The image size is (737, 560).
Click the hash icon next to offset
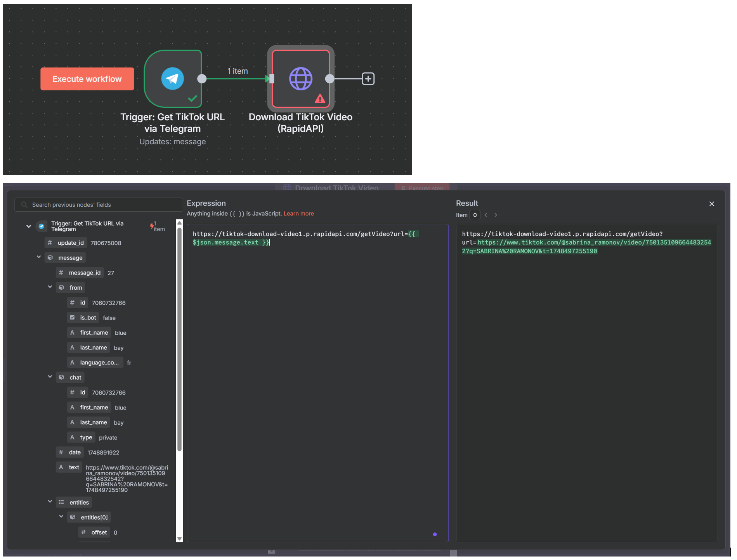[x=83, y=532]
